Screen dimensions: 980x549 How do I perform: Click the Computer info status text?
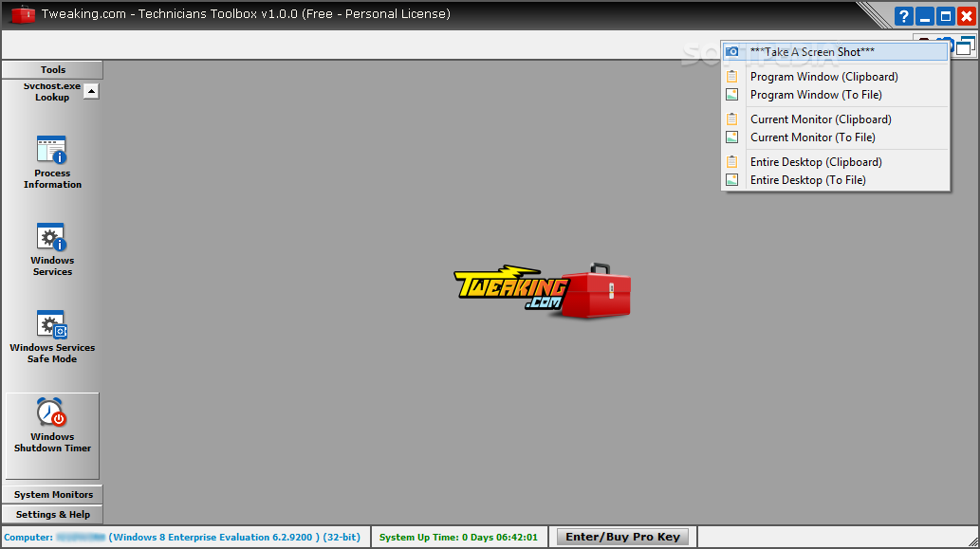coord(182,537)
